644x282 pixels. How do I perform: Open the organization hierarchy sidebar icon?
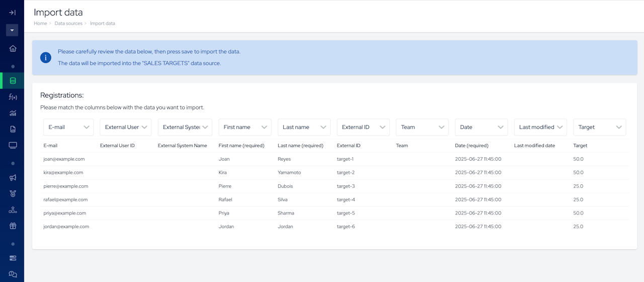[13, 209]
